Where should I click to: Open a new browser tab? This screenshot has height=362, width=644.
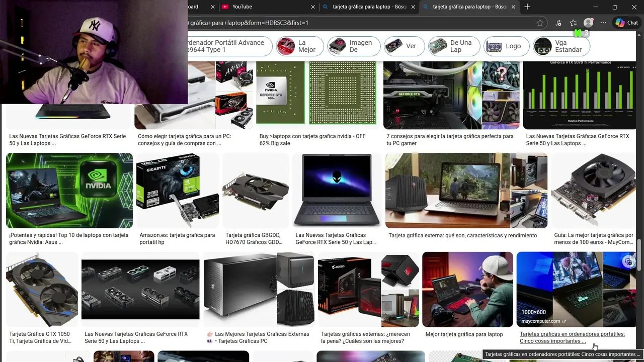coord(527,7)
